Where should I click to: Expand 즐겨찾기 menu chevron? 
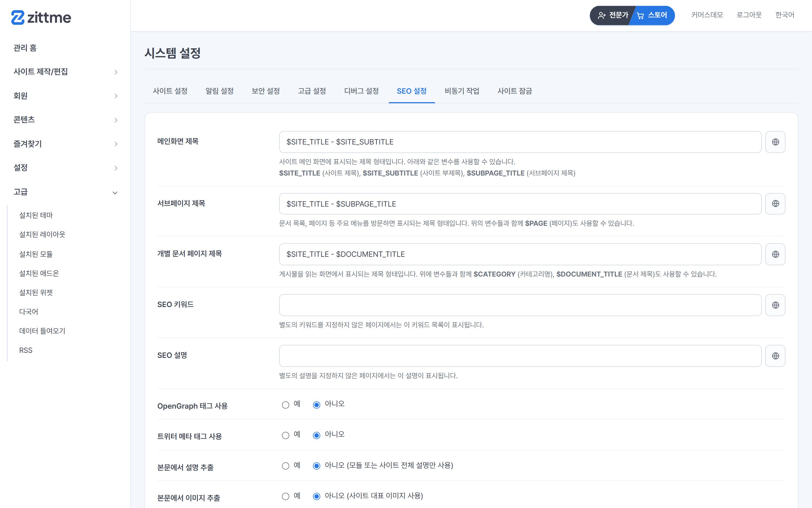click(x=116, y=144)
